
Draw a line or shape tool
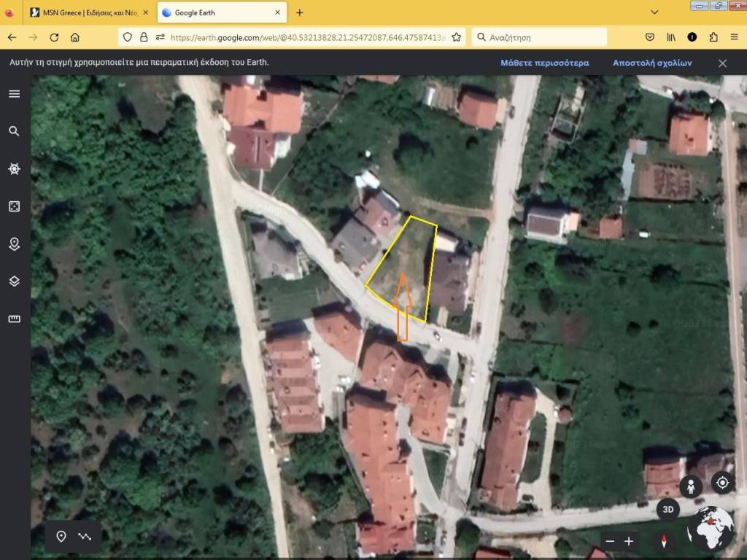click(x=85, y=537)
